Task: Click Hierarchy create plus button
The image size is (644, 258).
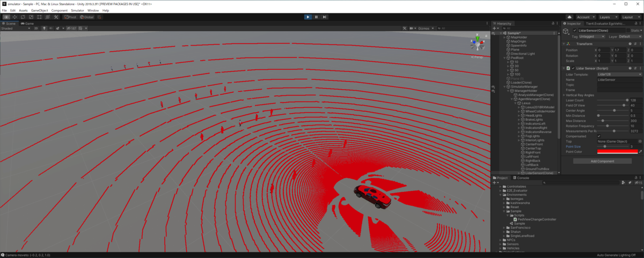Action: tap(495, 28)
